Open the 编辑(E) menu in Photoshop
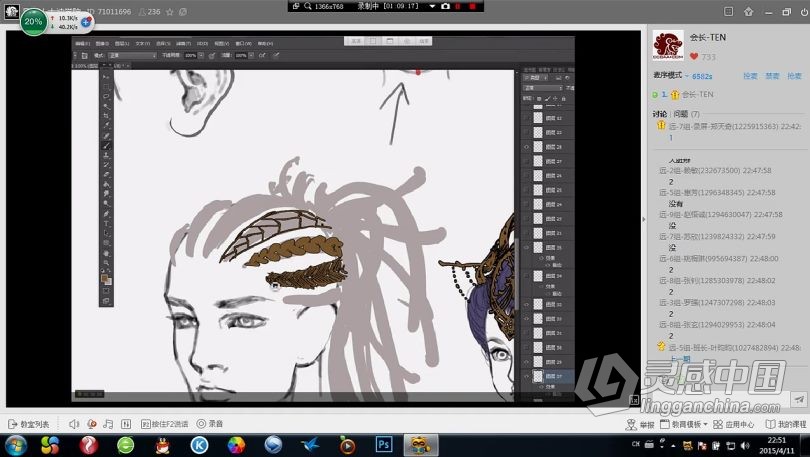 click(x=83, y=44)
